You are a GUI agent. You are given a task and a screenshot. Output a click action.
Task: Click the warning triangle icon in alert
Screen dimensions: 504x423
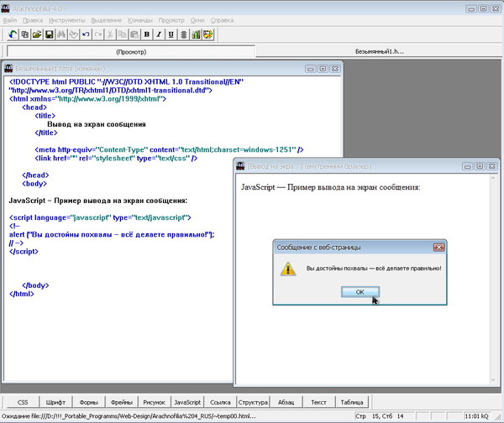coord(288,269)
